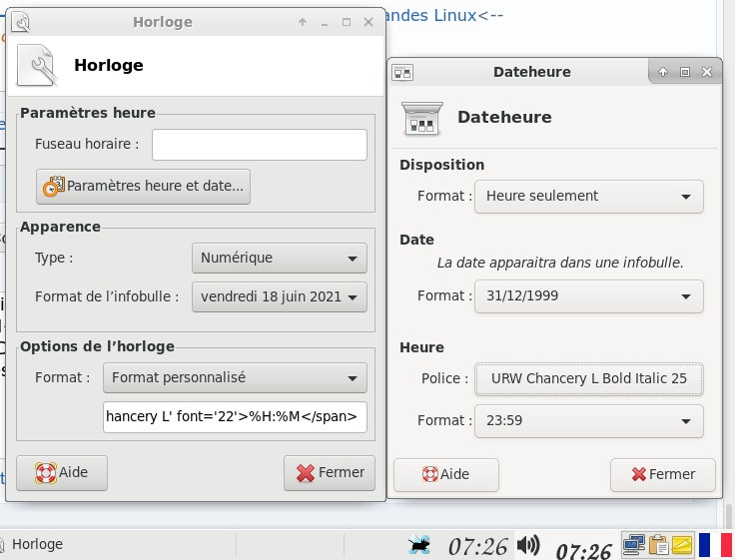Image resolution: width=735 pixels, height=560 pixels.
Task: Click the Paramètres heure et date button
Action: [143, 186]
